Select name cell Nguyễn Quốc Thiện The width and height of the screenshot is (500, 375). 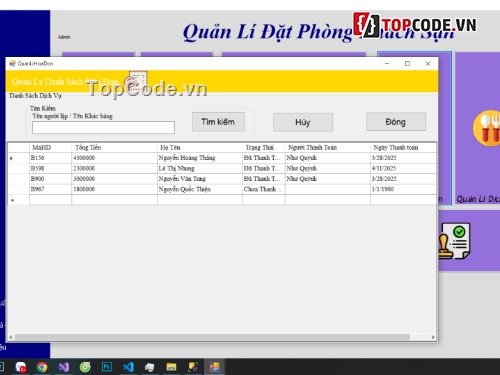[200, 189]
